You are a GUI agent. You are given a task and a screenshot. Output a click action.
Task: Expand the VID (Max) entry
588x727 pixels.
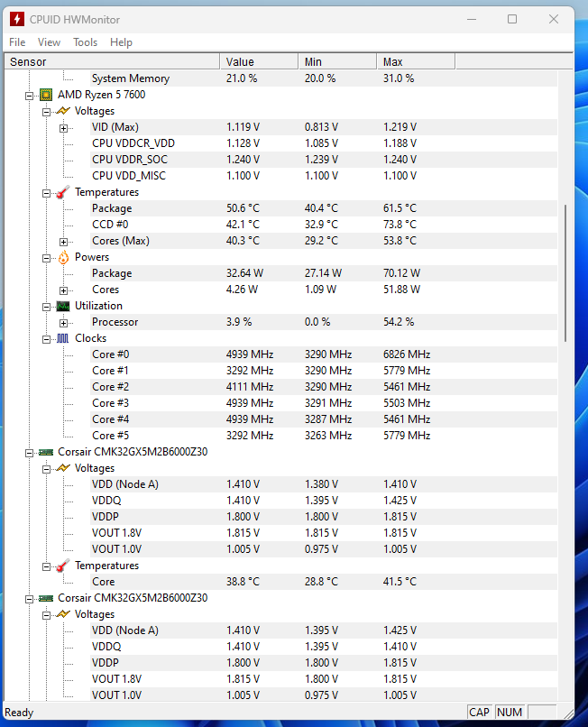[63, 128]
